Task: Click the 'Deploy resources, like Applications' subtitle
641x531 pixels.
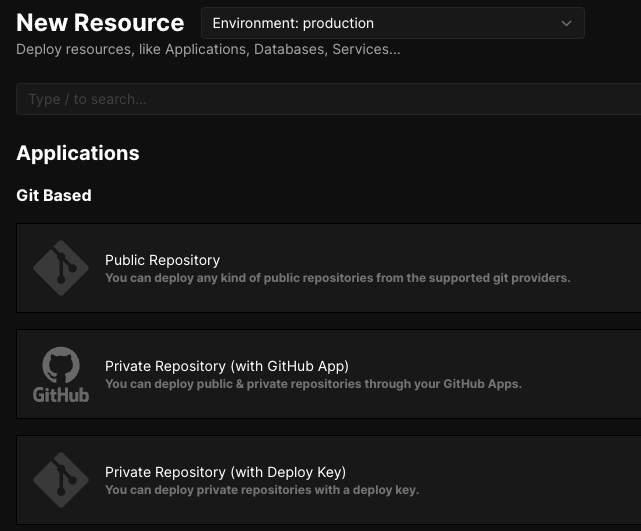Action: [208, 49]
